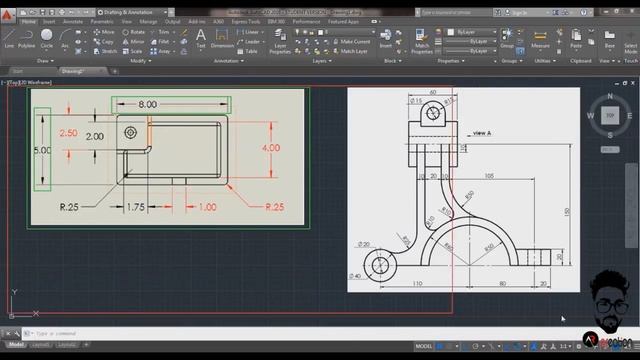This screenshot has width=640, height=360.
Task: Select the Arc tool
Action: pyautogui.click(x=65, y=38)
